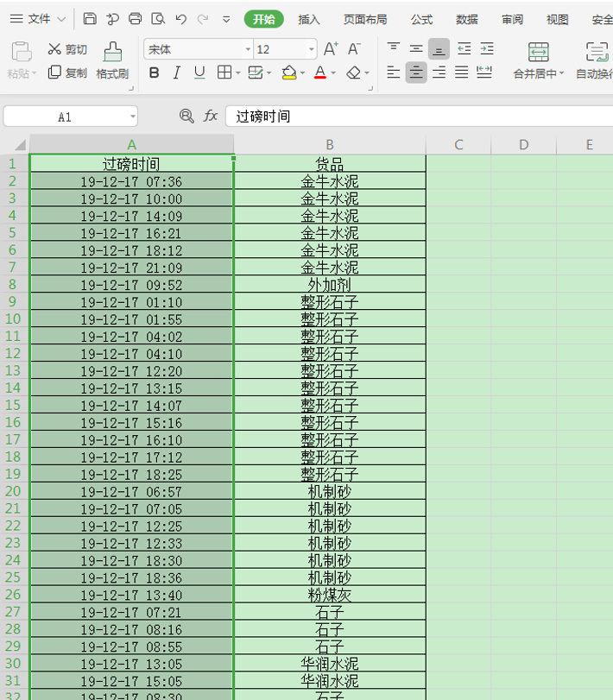Viewport: 613px width, 700px height.
Task: Switch to the Review (审阅) tab
Action: tap(512, 19)
